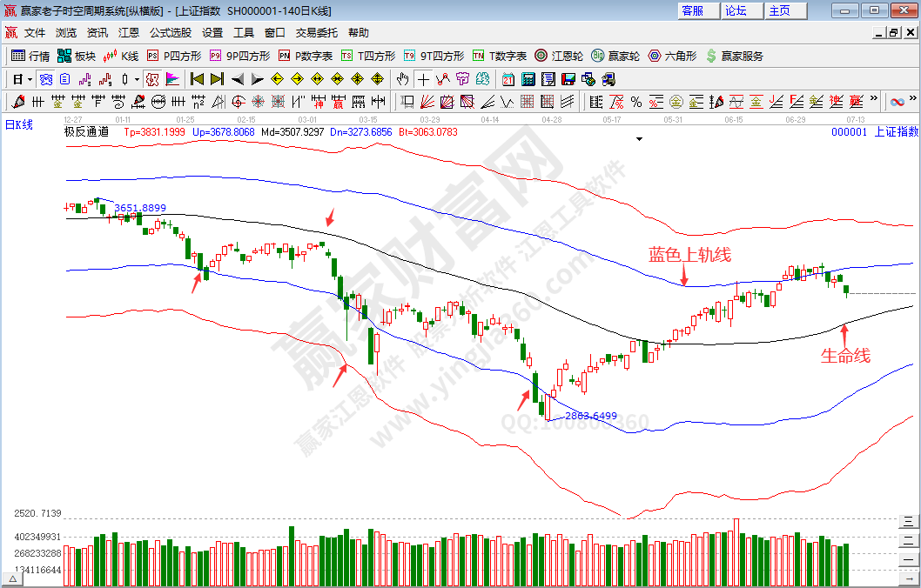
Task: Toggle the crosshair cursor mode
Action: coord(423,79)
